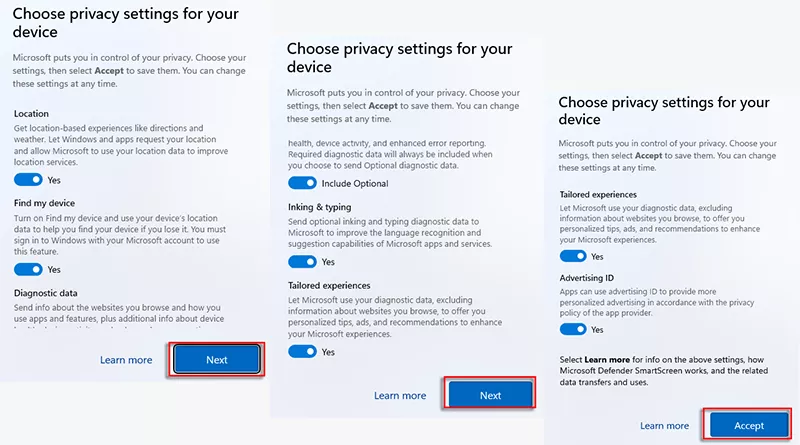Click the Include Optional label text
The width and height of the screenshot is (800, 445).
(355, 184)
